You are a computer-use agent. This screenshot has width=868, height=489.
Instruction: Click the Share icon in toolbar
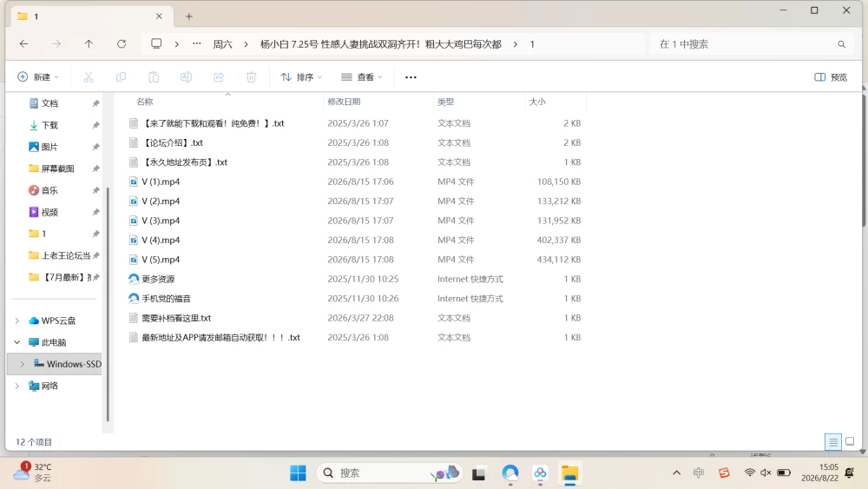coord(219,77)
